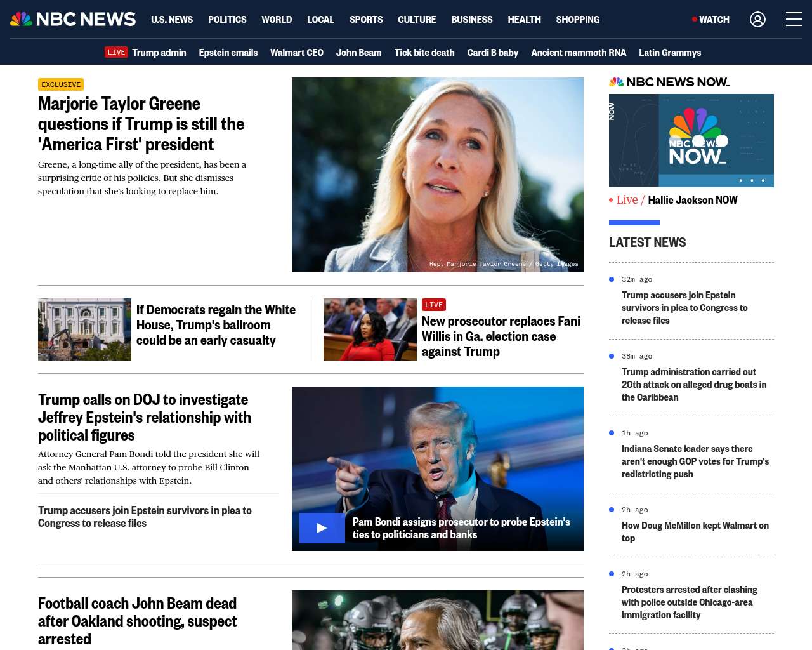Visit the Business section
The height and width of the screenshot is (650, 812).
point(472,20)
